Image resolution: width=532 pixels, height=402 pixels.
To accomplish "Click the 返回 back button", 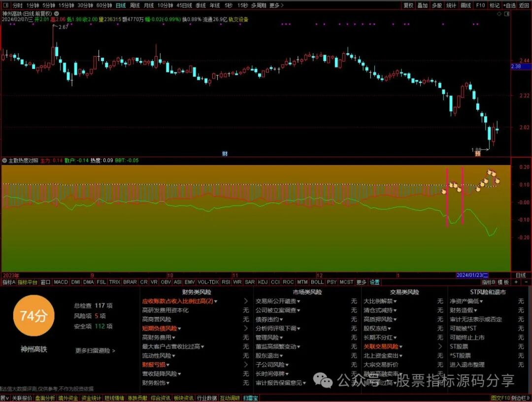I will click(524, 5).
